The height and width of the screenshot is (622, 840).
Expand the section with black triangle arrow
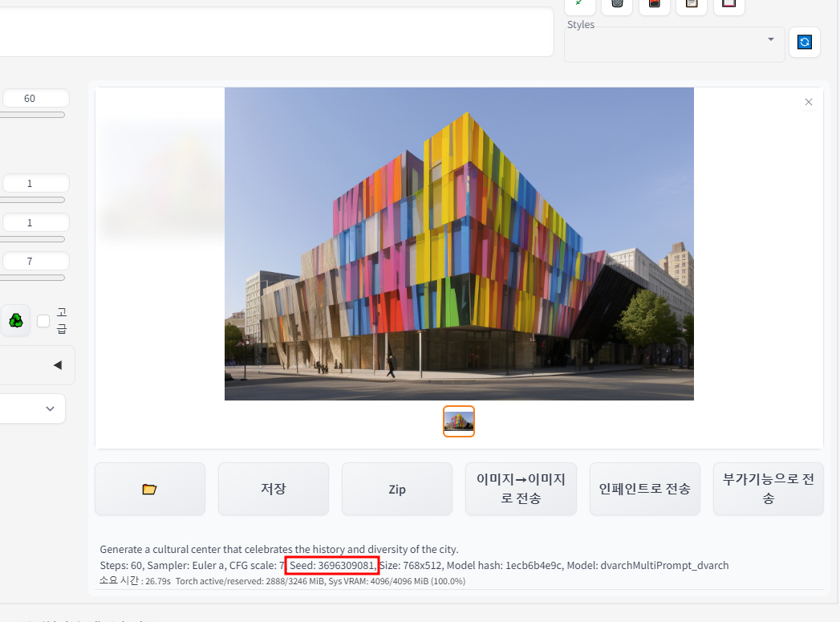click(57, 365)
